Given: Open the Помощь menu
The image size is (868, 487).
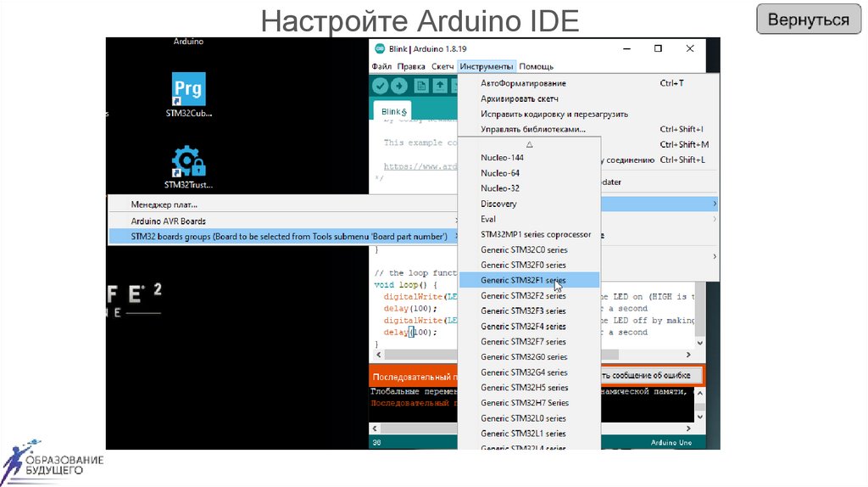Looking at the screenshot, I should (537, 66).
